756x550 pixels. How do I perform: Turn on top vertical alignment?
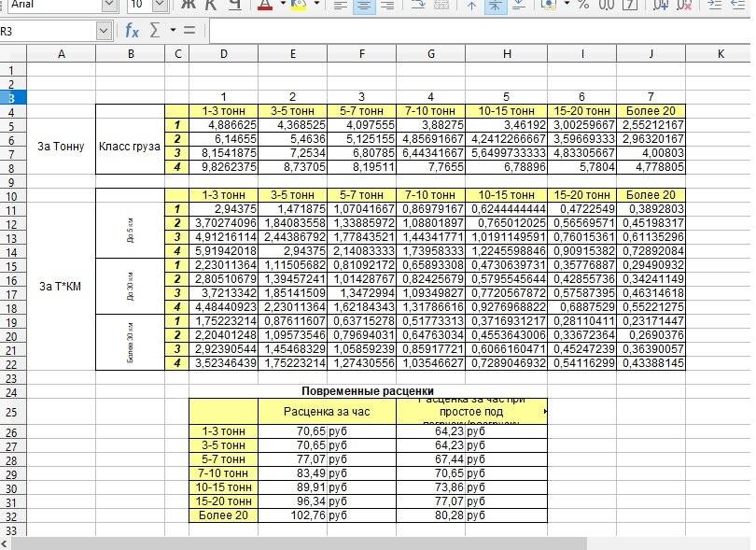471,5
